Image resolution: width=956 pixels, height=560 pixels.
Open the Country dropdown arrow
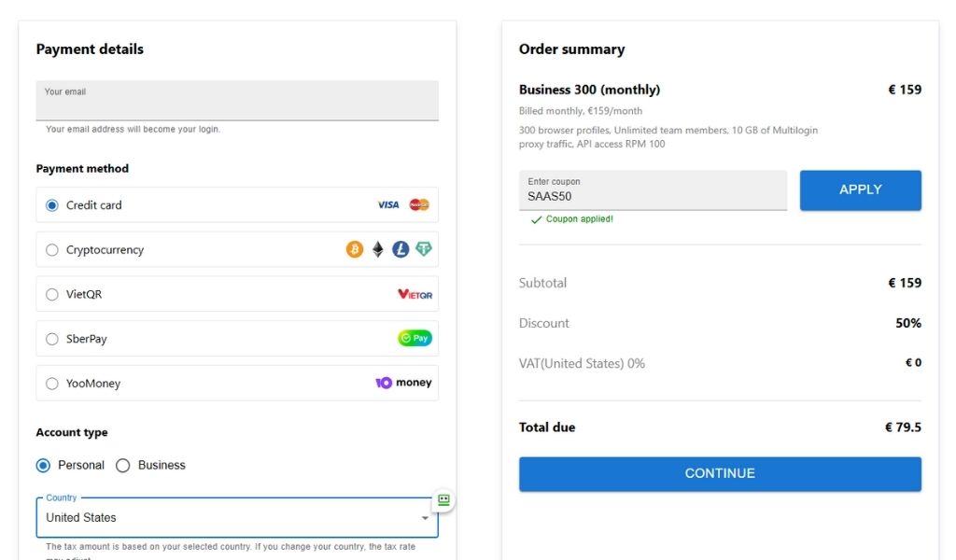[x=425, y=518]
